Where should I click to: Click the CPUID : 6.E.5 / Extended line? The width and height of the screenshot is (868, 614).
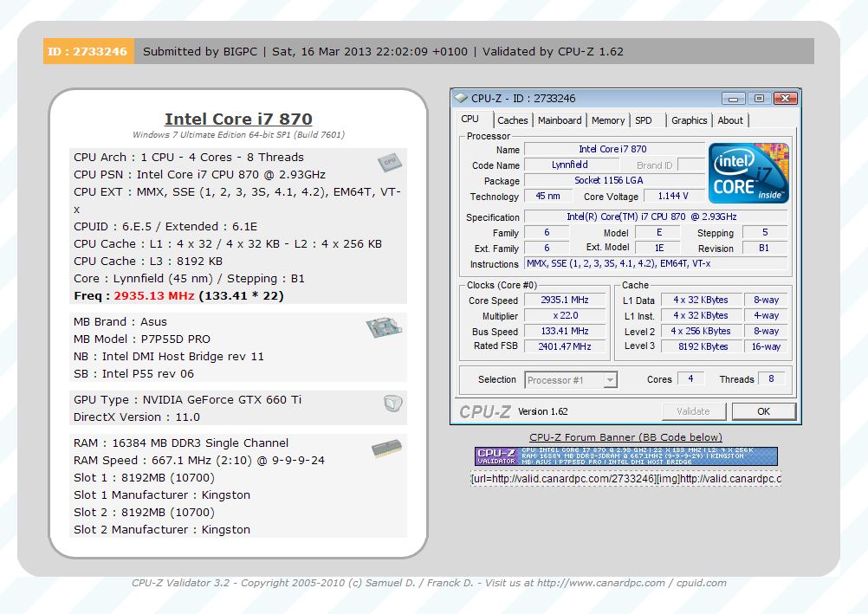pyautogui.click(x=165, y=226)
